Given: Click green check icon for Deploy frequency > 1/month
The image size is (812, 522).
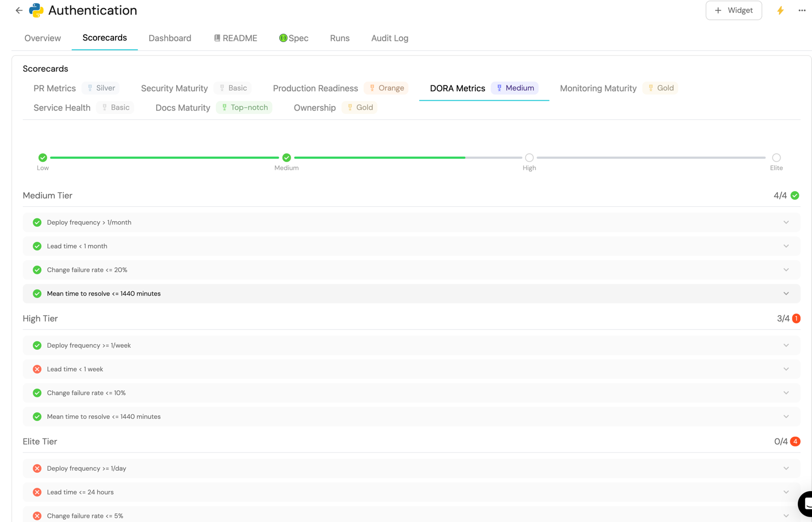Looking at the screenshot, I should [x=37, y=222].
